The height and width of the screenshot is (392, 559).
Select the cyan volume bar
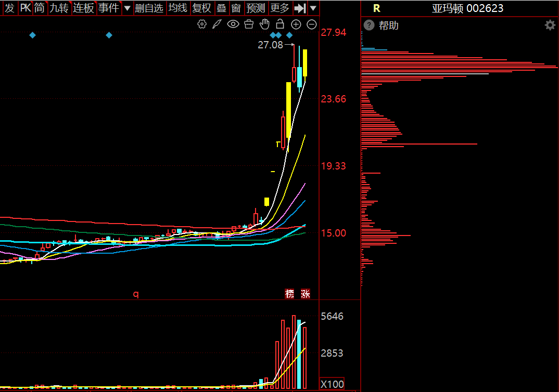[x=299, y=354]
